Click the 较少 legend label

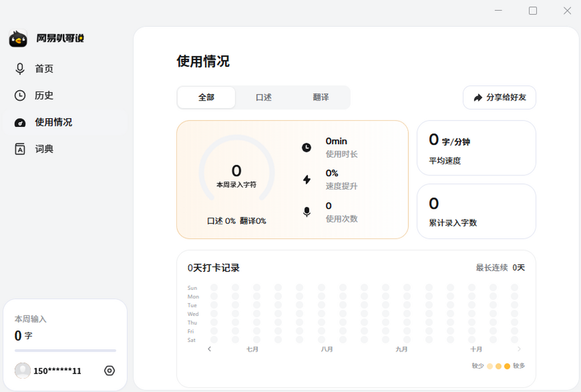click(x=478, y=366)
